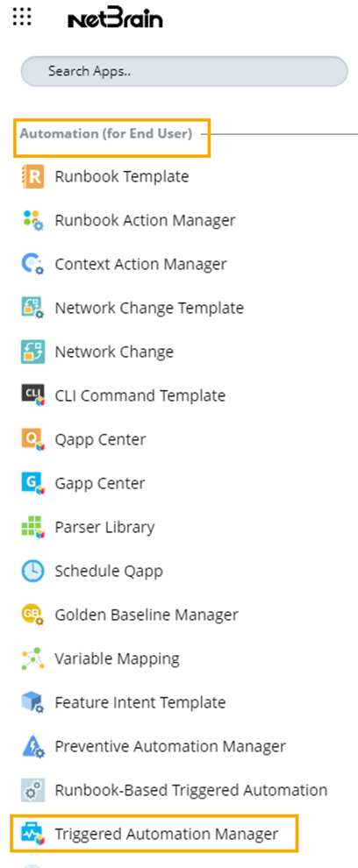Click the Search Apps field
The image size is (358, 868).
point(184,71)
